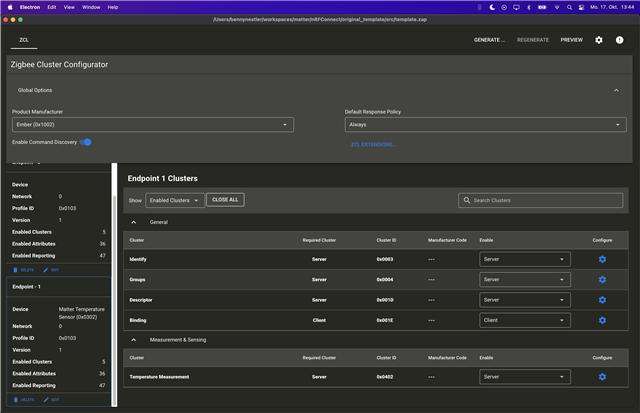Collapse the Measurement & Sensing group
Image resolution: width=640 pixels, height=413 pixels.
click(133, 340)
